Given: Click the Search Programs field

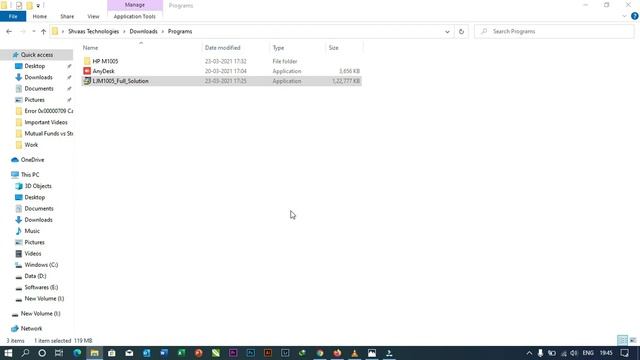Looking at the screenshot, I should point(554,31).
